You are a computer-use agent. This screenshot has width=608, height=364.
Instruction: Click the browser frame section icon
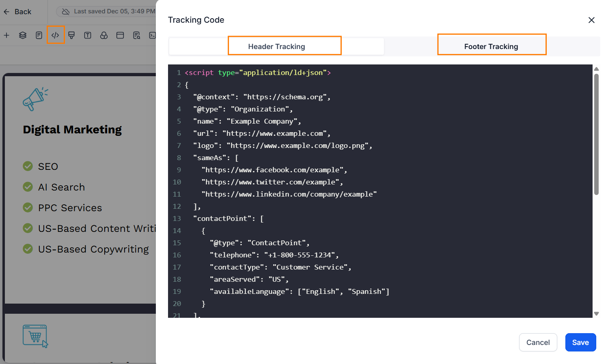pos(120,35)
